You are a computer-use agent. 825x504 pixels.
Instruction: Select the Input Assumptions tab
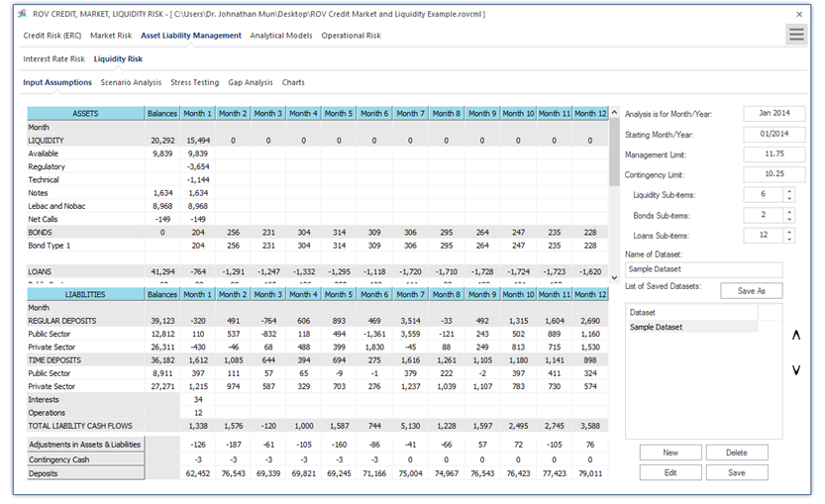click(x=57, y=82)
